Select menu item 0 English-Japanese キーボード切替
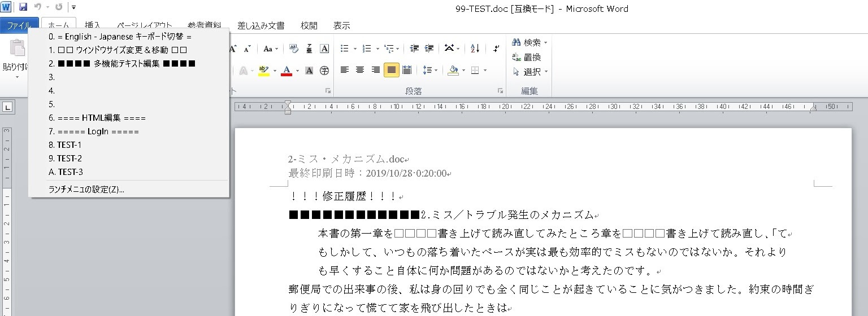Screen dimensions: 868x316 [129, 37]
